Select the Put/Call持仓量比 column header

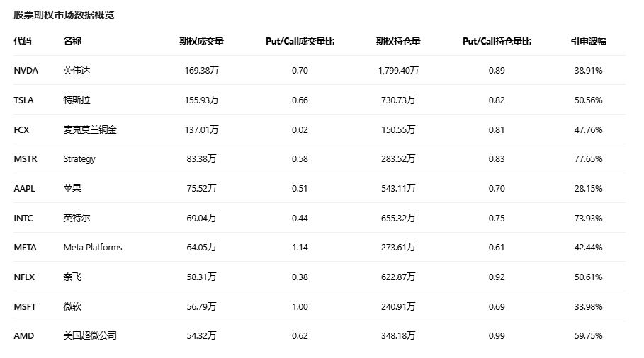[x=497, y=41]
